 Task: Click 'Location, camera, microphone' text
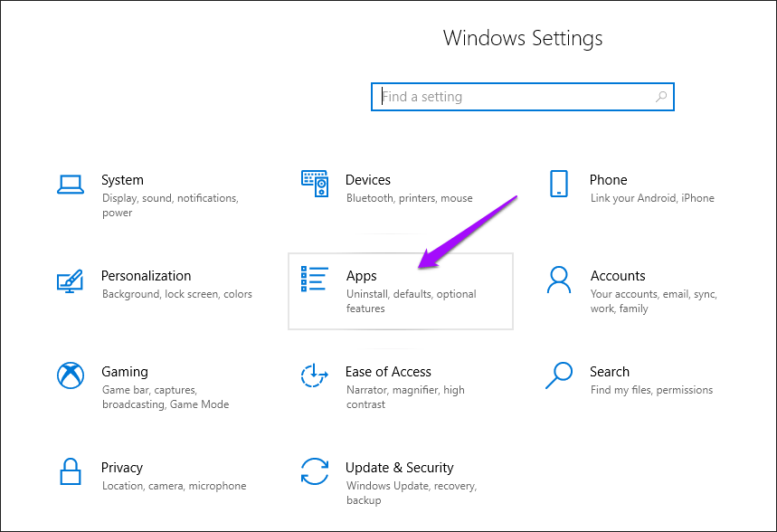[174, 486]
